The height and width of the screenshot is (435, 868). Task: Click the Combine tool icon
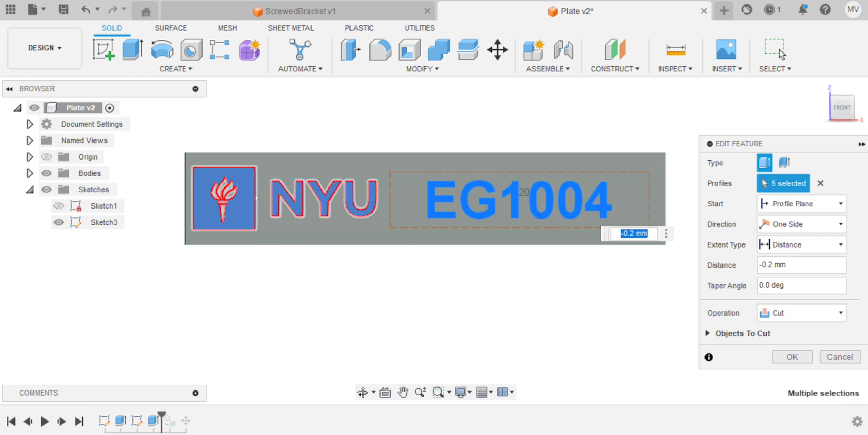pos(438,50)
